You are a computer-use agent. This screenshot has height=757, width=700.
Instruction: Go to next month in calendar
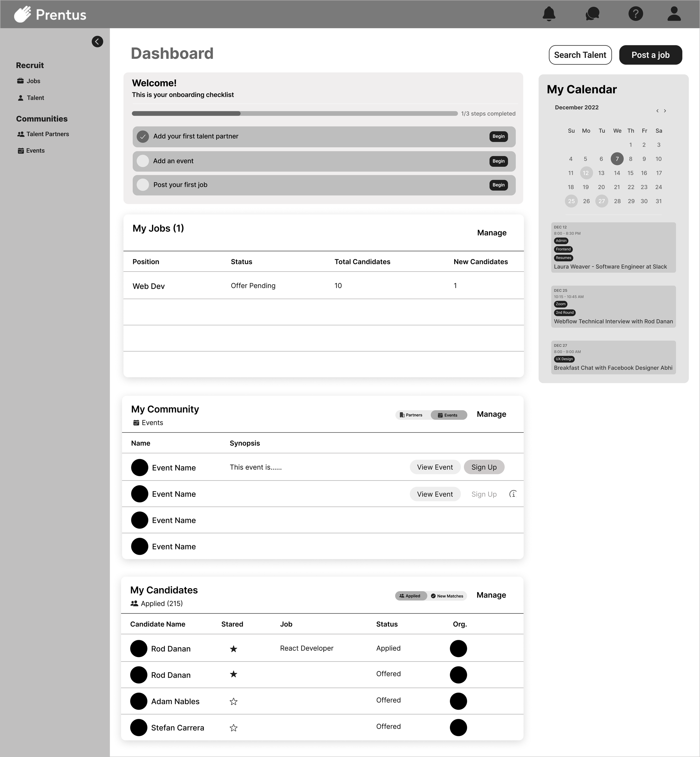tap(665, 111)
